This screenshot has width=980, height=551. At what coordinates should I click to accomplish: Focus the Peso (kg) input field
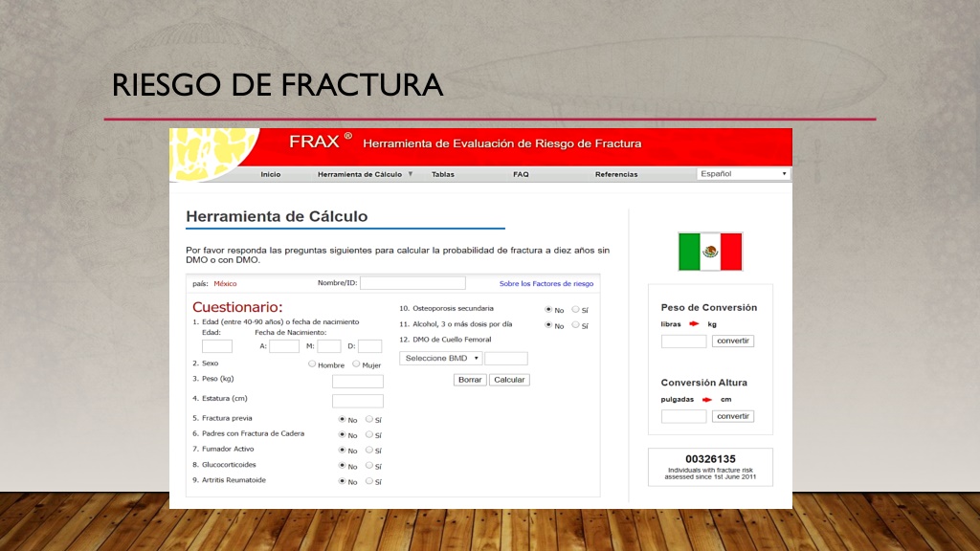pyautogui.click(x=358, y=381)
